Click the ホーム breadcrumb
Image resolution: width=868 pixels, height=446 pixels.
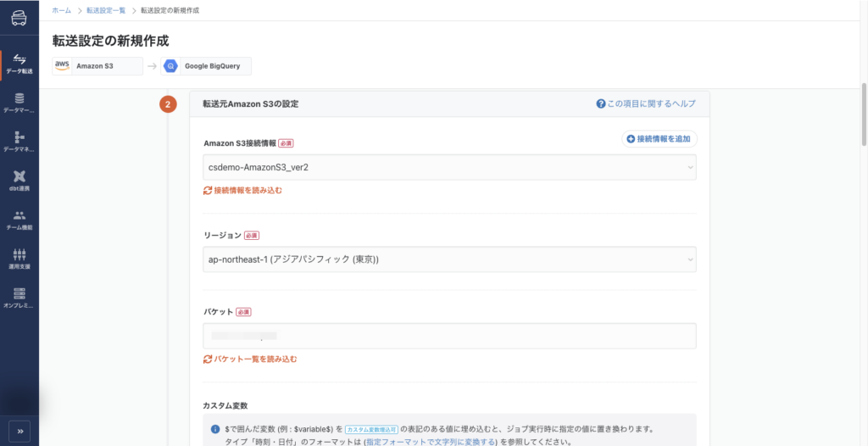[62, 10]
